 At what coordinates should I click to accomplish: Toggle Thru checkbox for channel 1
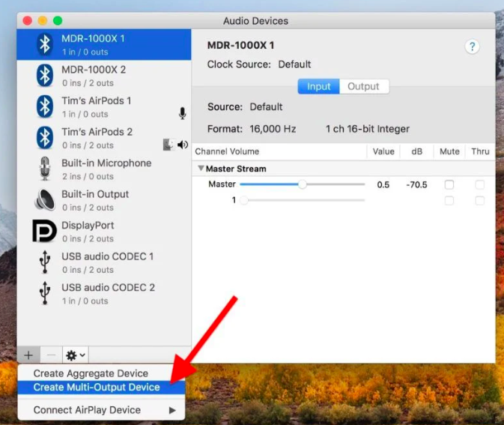[x=479, y=201]
